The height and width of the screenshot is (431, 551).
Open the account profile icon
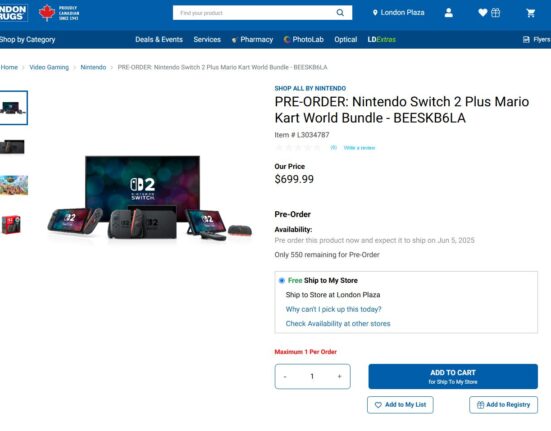[x=448, y=13]
